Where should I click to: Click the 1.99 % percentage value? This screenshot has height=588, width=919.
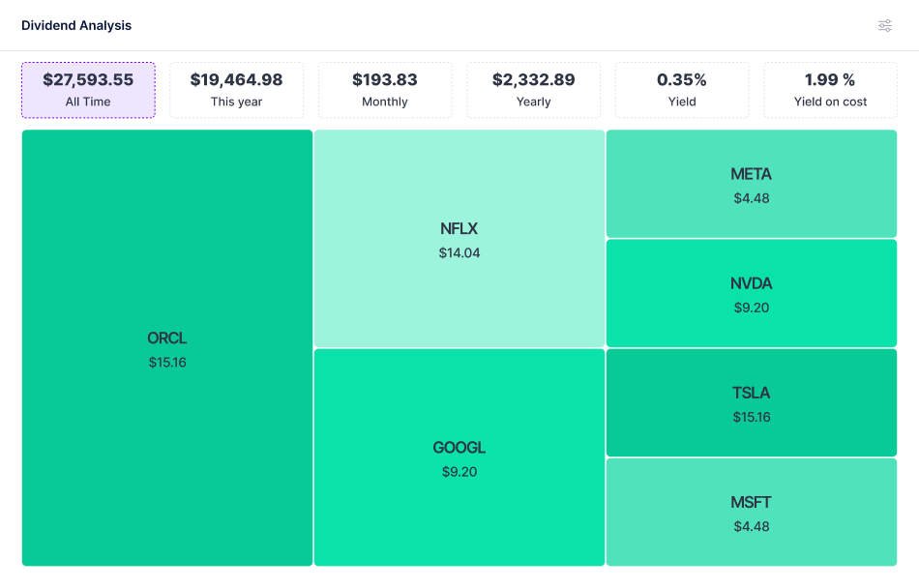click(830, 79)
